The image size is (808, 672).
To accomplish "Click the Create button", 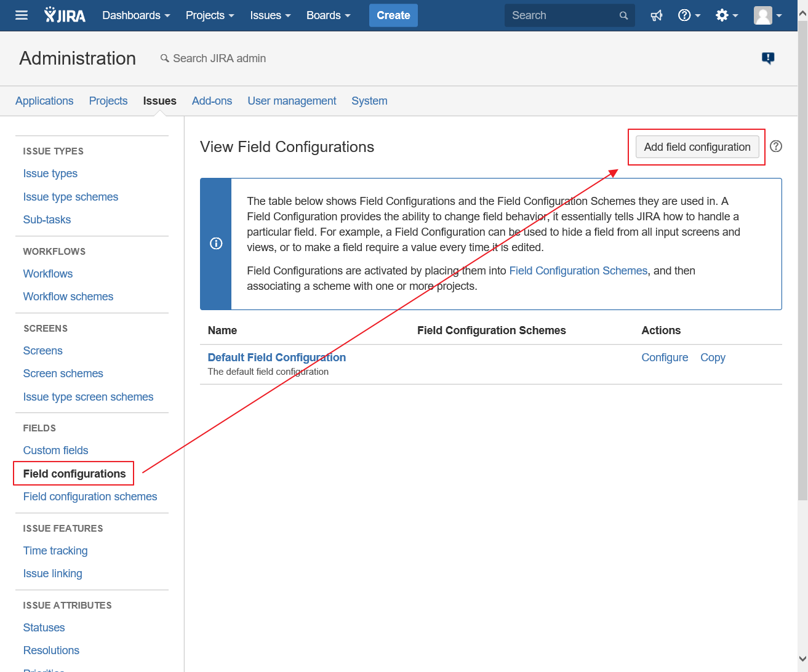I will [x=393, y=15].
